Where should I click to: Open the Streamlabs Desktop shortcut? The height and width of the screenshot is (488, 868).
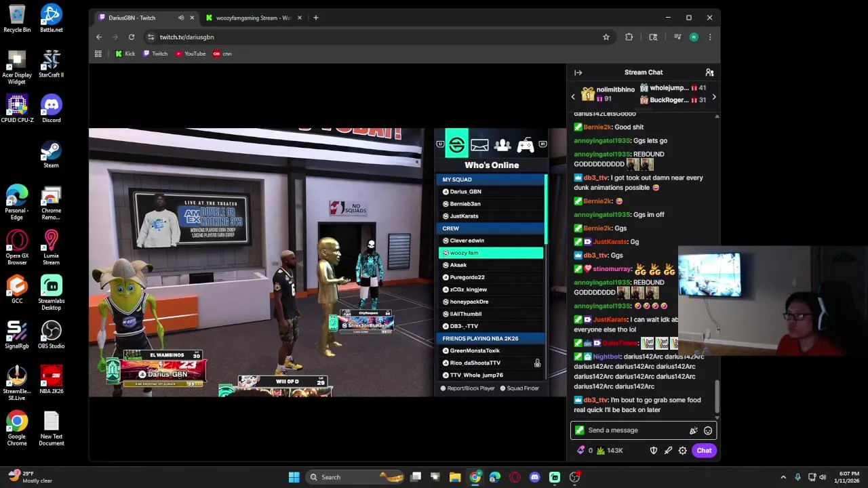point(51,293)
